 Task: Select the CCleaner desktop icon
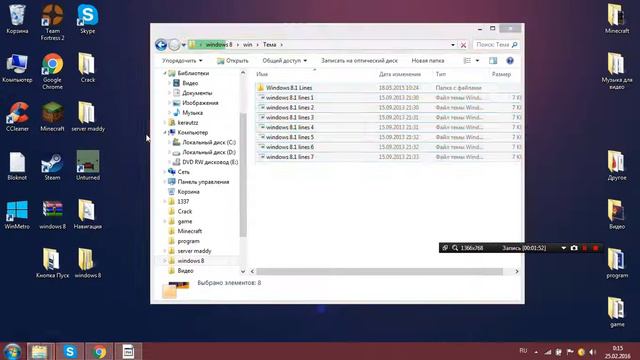click(x=17, y=116)
